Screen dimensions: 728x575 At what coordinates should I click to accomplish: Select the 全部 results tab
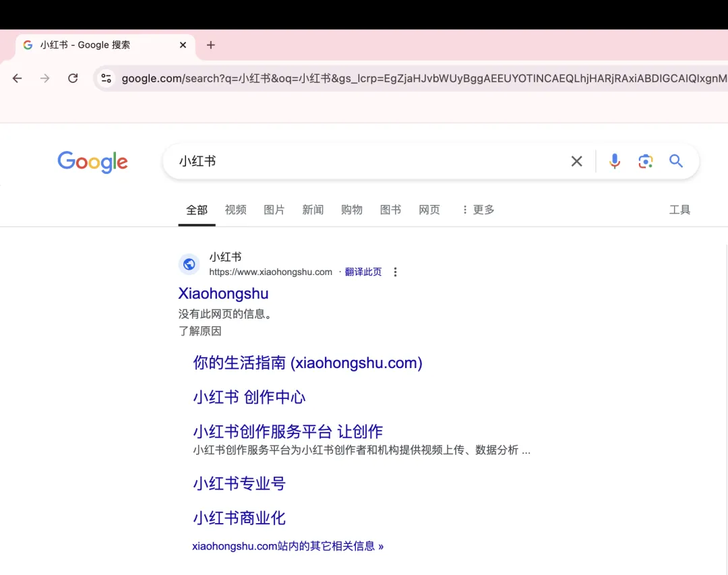197,210
